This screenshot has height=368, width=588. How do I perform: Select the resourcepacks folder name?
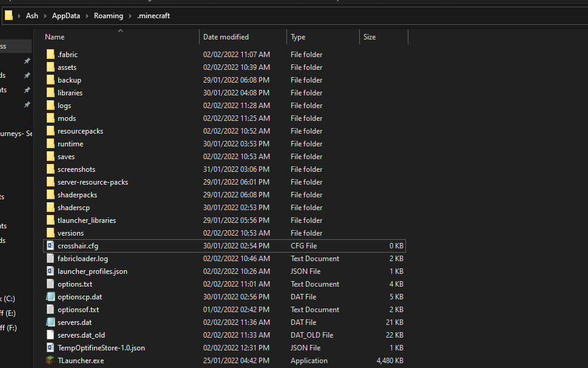80,131
